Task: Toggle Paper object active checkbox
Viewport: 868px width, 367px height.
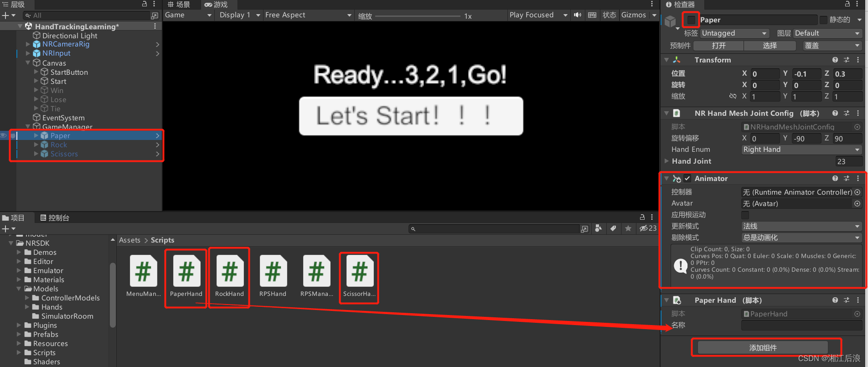Action: pyautogui.click(x=691, y=20)
